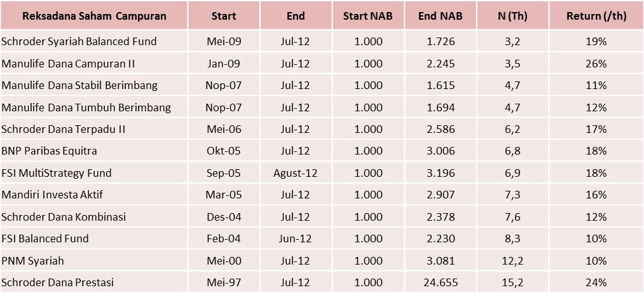The height and width of the screenshot is (297, 644).
Task: Click the 24.655 End NAB value
Action: [440, 282]
